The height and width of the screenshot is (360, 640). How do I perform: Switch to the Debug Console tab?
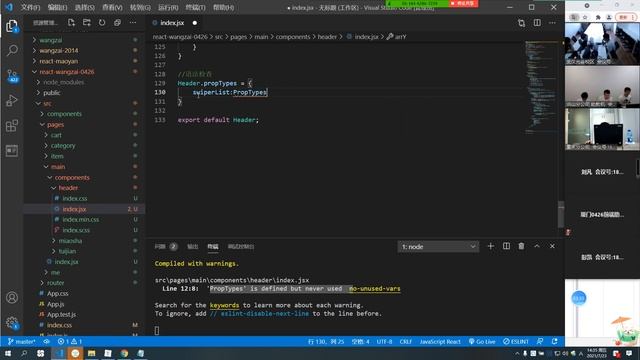point(241,247)
